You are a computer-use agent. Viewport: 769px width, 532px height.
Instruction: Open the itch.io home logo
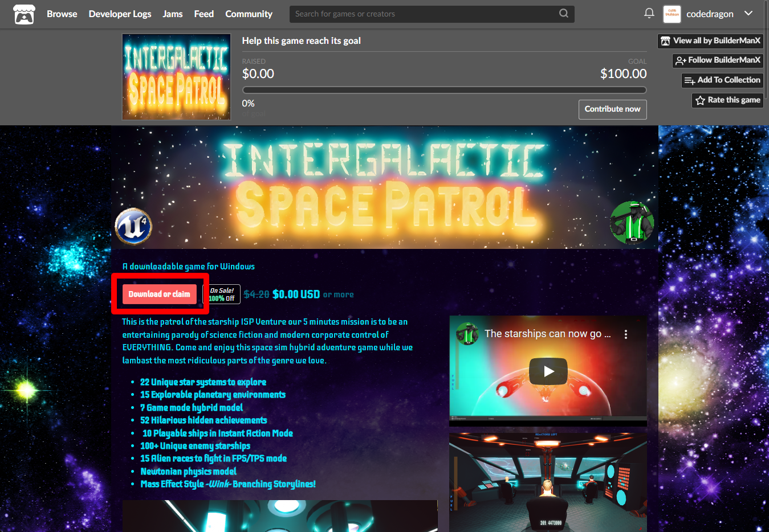click(x=24, y=14)
